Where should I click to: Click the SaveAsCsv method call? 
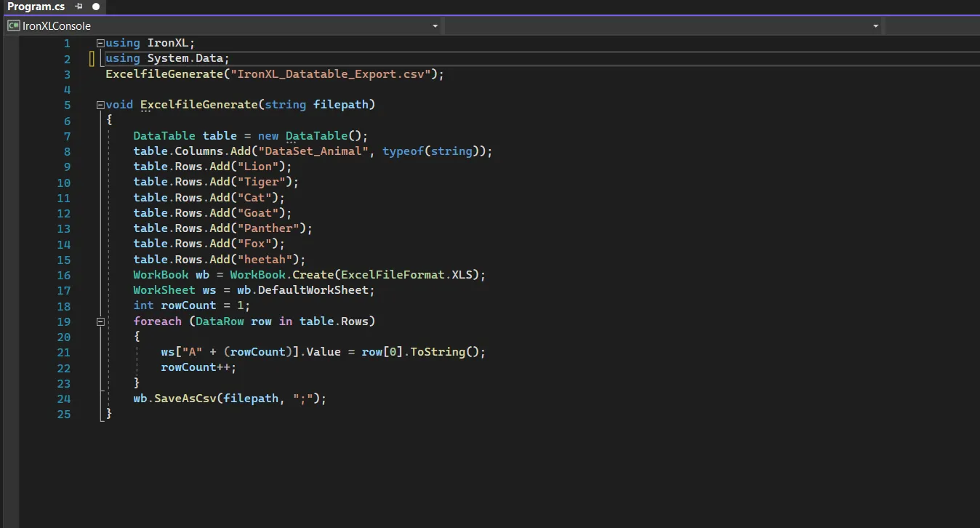(x=185, y=399)
